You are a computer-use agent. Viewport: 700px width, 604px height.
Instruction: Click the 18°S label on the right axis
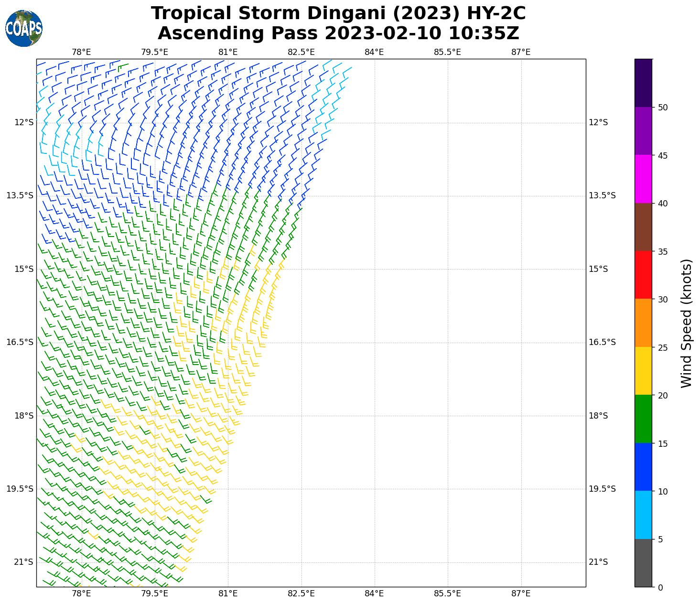[x=598, y=416]
